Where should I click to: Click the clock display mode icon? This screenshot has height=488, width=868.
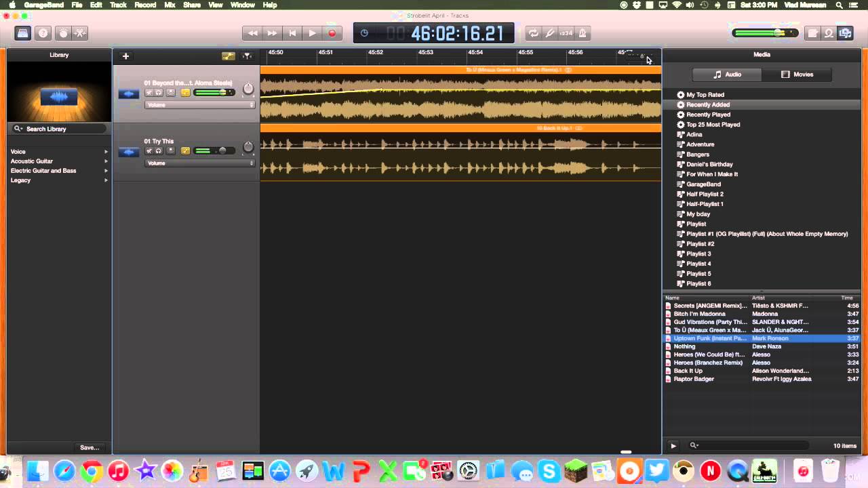(x=364, y=33)
